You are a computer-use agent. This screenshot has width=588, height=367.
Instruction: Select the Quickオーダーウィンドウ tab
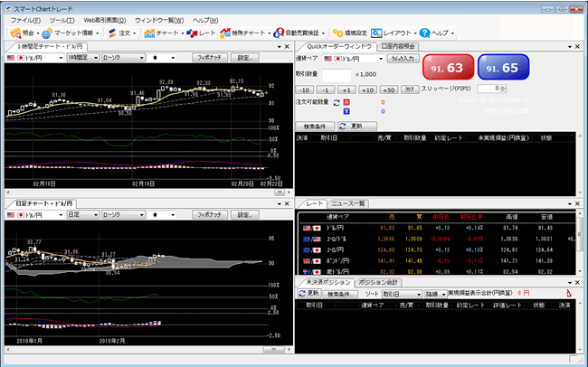click(339, 46)
